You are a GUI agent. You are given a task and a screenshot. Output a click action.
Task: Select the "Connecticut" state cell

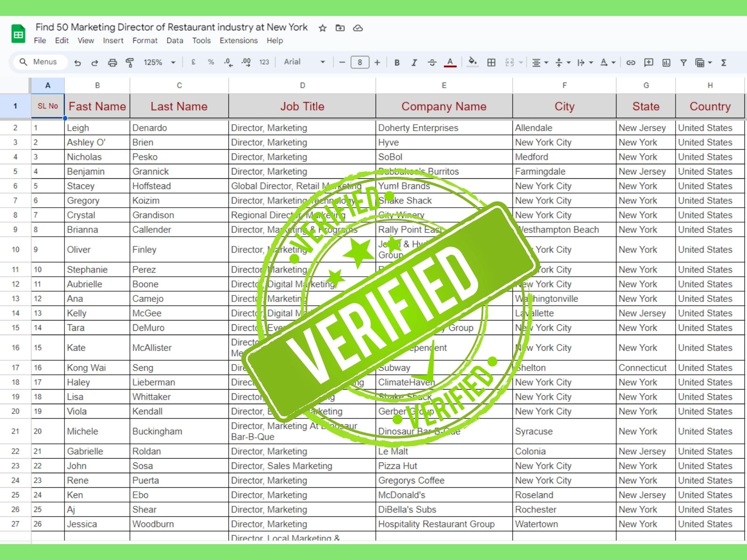coord(646,368)
